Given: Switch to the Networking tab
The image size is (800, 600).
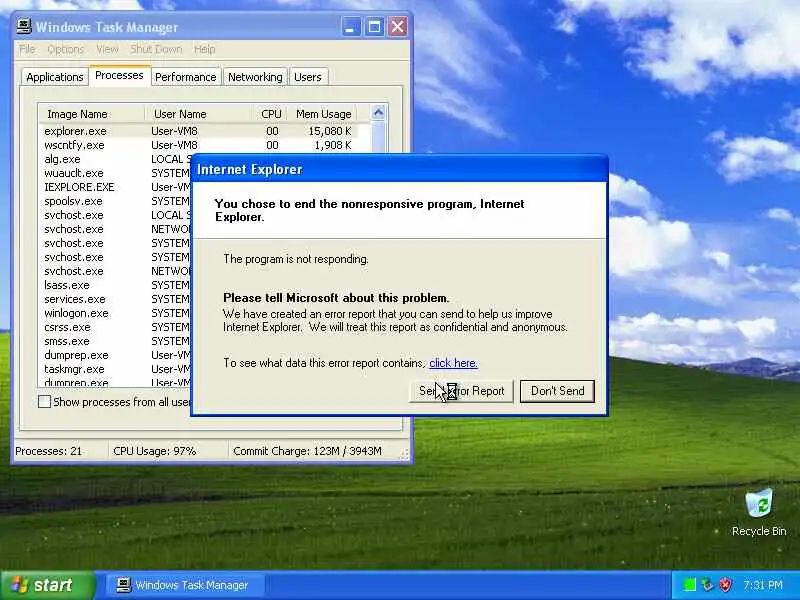Looking at the screenshot, I should (255, 77).
